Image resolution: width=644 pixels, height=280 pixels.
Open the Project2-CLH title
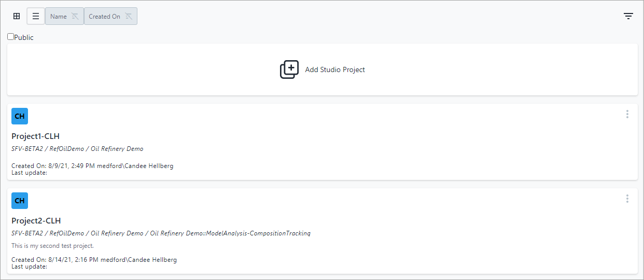(36, 221)
